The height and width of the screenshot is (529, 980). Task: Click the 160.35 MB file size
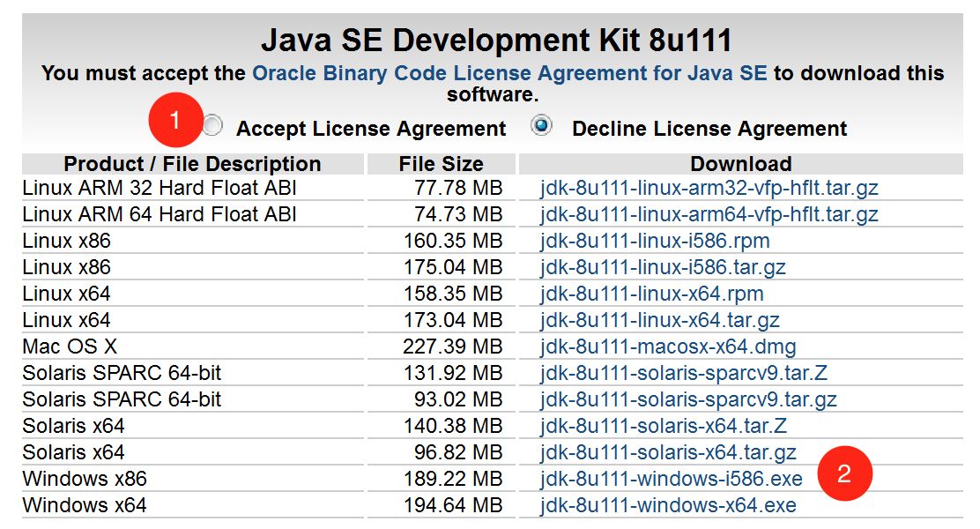tap(453, 241)
